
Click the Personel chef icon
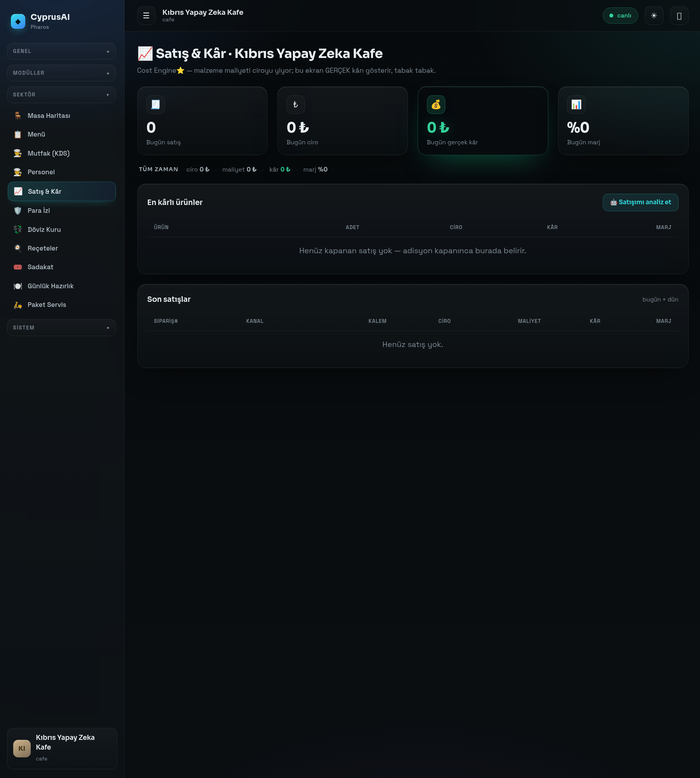point(18,172)
